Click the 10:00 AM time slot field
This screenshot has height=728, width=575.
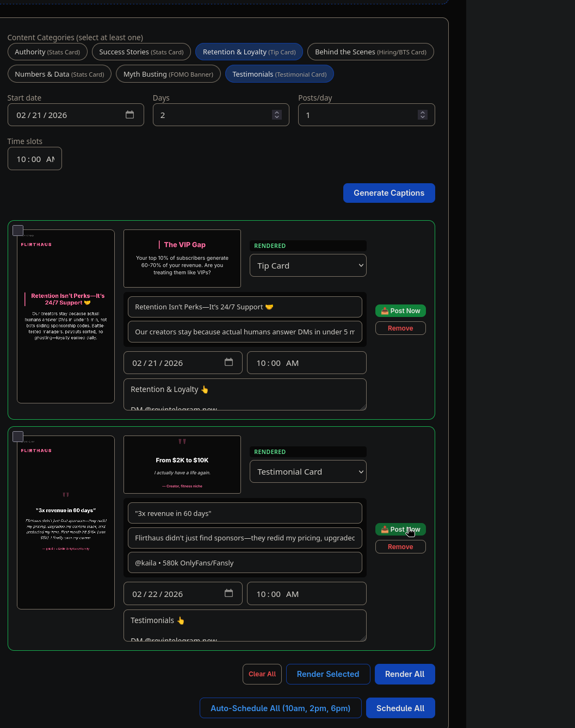tap(34, 158)
